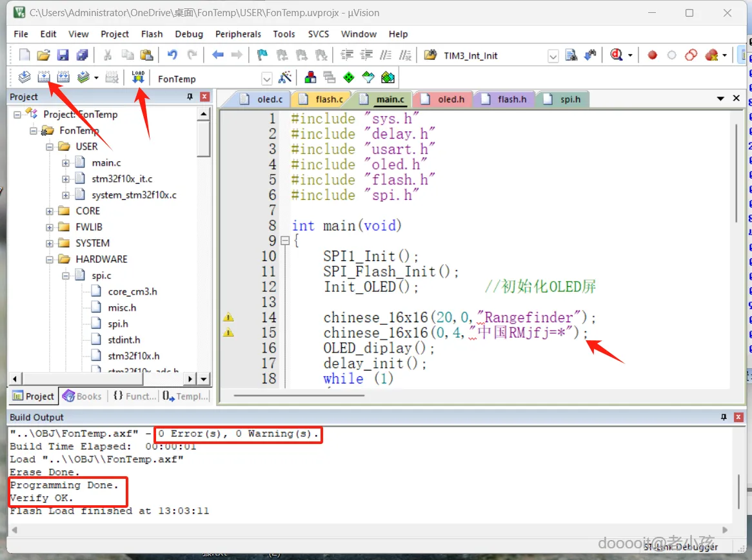Switch to the Books panel tab

pos(83,396)
